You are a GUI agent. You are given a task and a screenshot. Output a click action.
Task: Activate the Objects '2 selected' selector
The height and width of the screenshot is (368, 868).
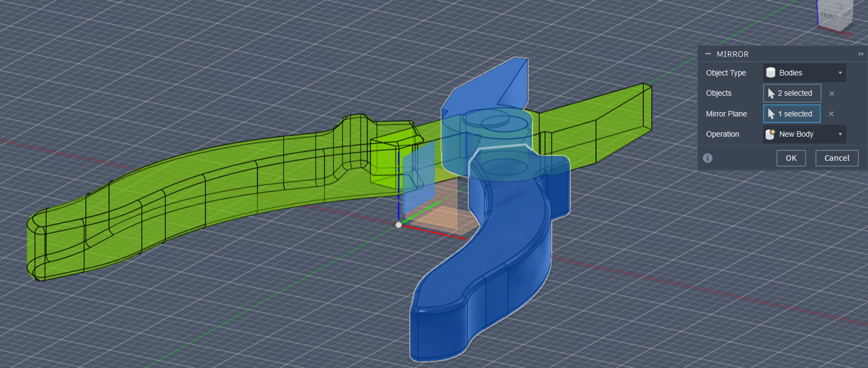[792, 93]
